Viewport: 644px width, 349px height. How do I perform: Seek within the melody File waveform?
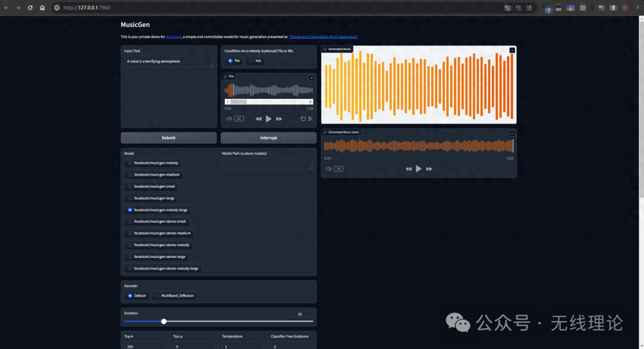point(268,90)
